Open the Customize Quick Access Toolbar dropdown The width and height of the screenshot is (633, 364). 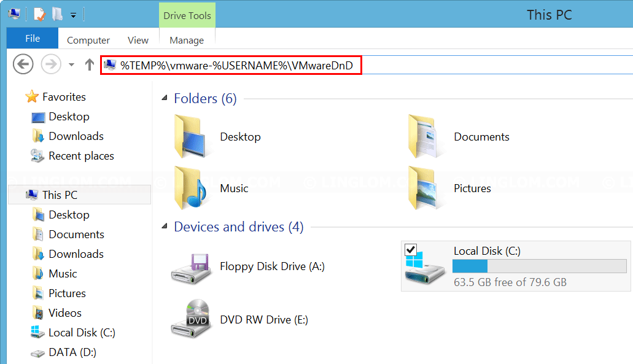(x=73, y=15)
